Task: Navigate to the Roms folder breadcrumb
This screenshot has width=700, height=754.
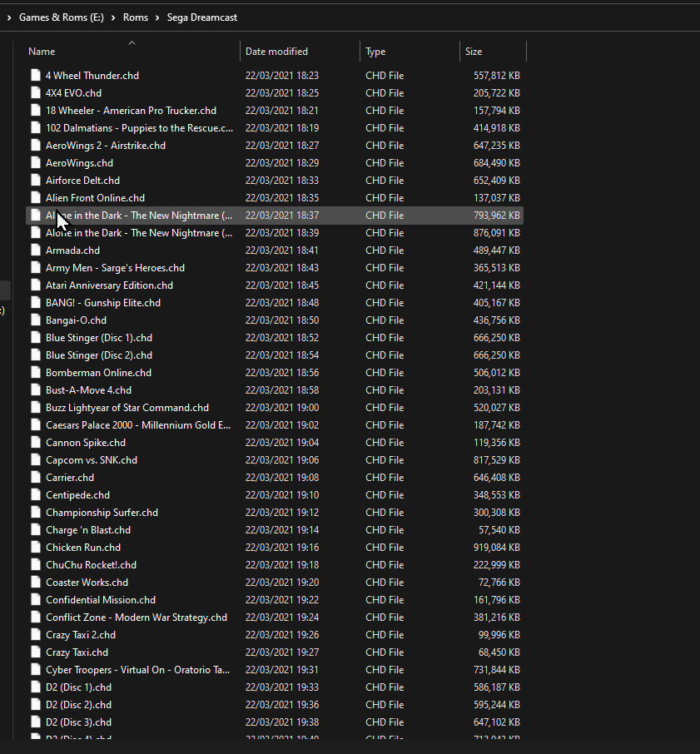Action: click(136, 17)
